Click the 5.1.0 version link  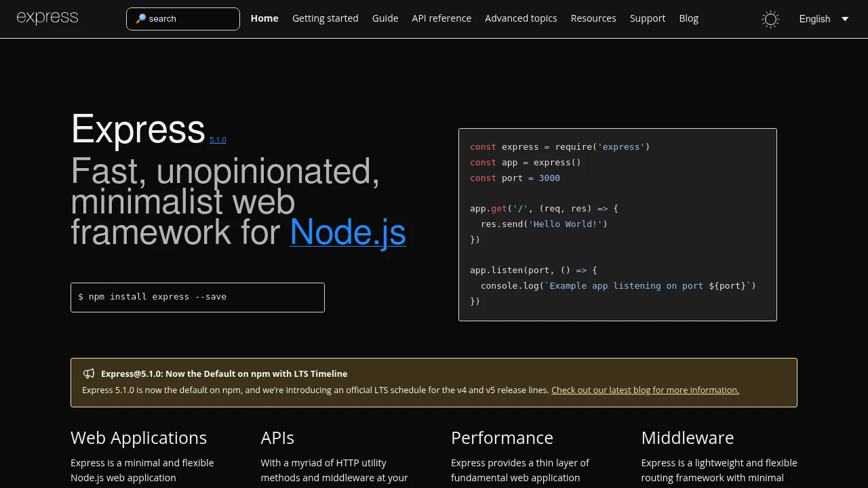click(218, 139)
